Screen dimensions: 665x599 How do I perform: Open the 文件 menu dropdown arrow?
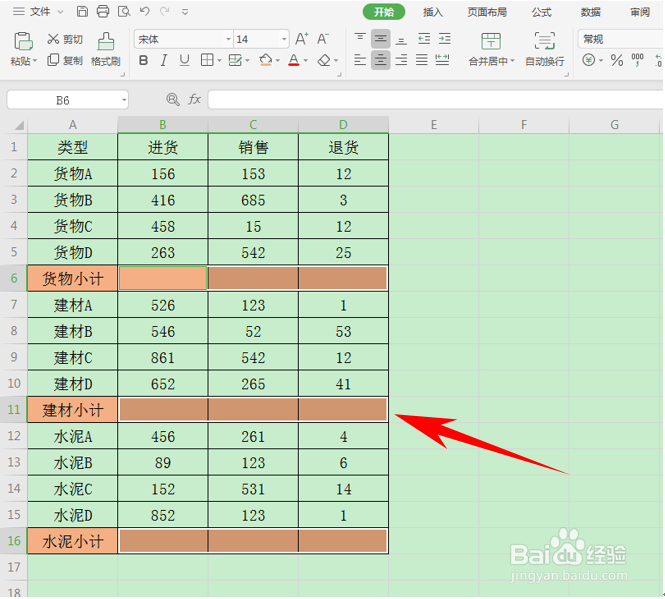[x=60, y=12]
